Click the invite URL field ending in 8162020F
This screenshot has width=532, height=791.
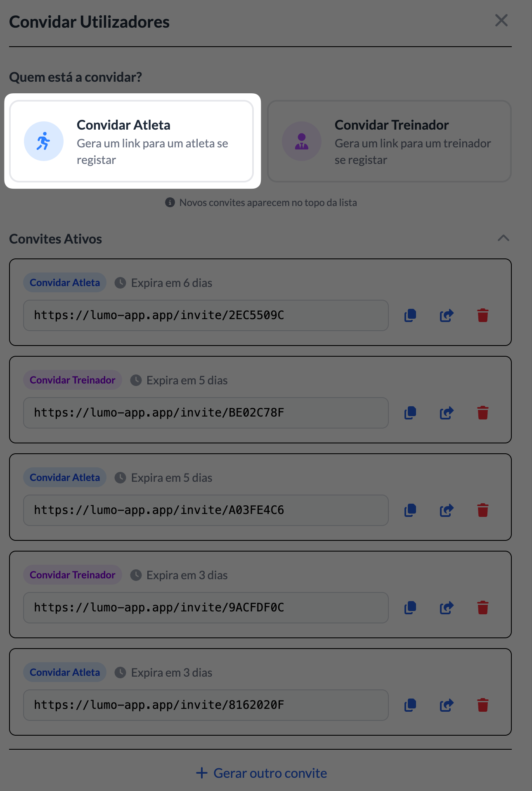(206, 705)
